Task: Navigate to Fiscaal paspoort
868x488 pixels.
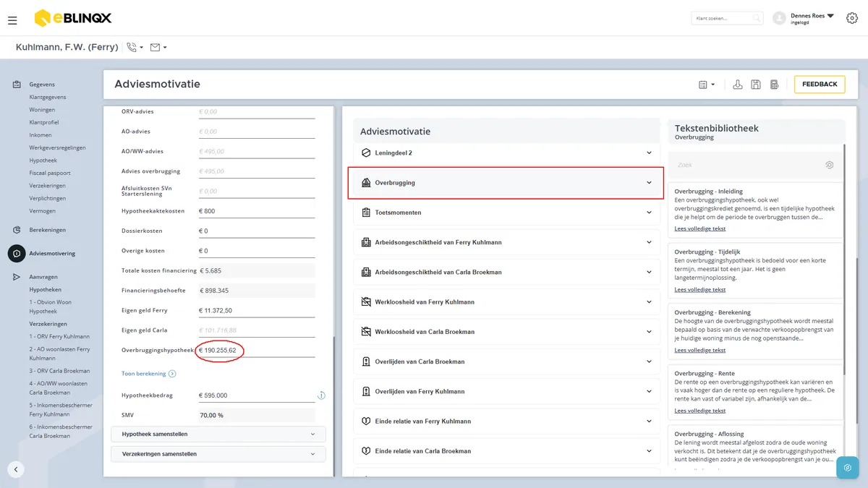Action: [x=50, y=173]
